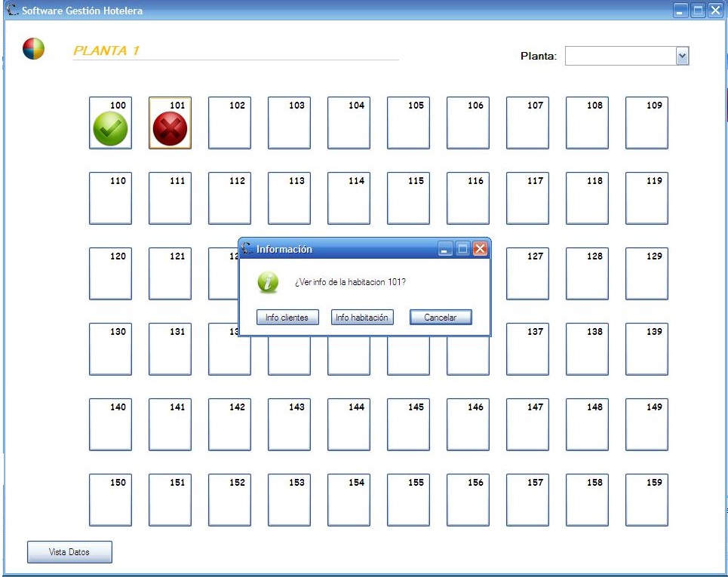
Task: Close the Información dialog with the red X
Action: point(480,249)
